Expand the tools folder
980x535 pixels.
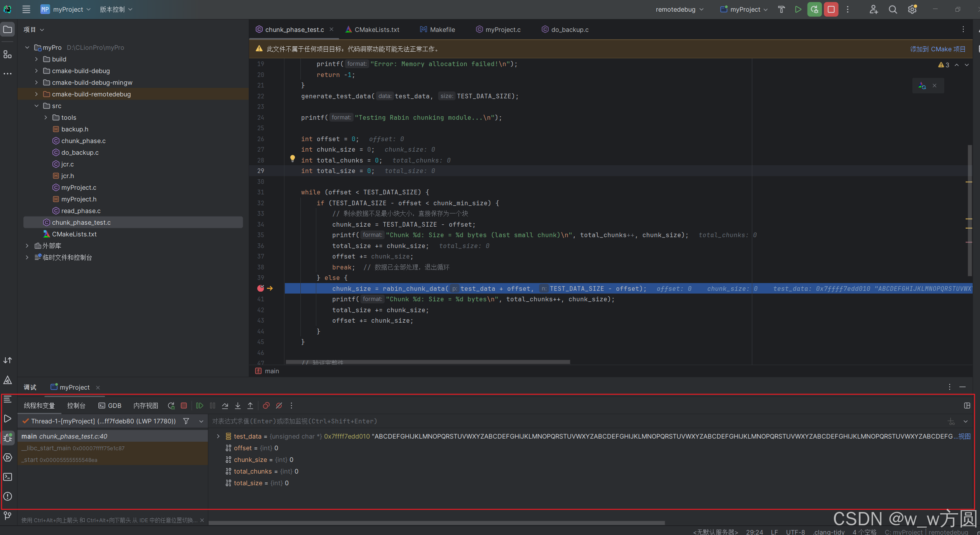coord(46,117)
